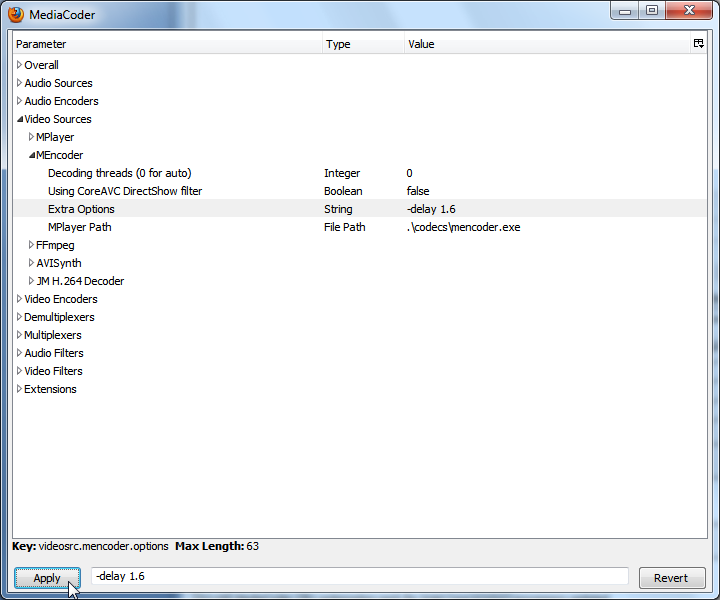Click the -delay 1.6 value in Extra Options row
The height and width of the screenshot is (600, 720).
click(x=431, y=209)
